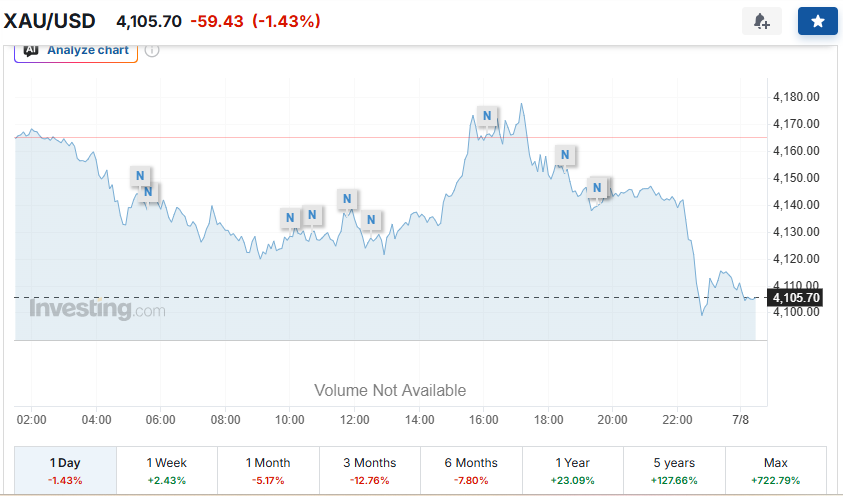This screenshot has width=843, height=496.
Task: Click the AI Analyze chart button
Action: coord(76,51)
